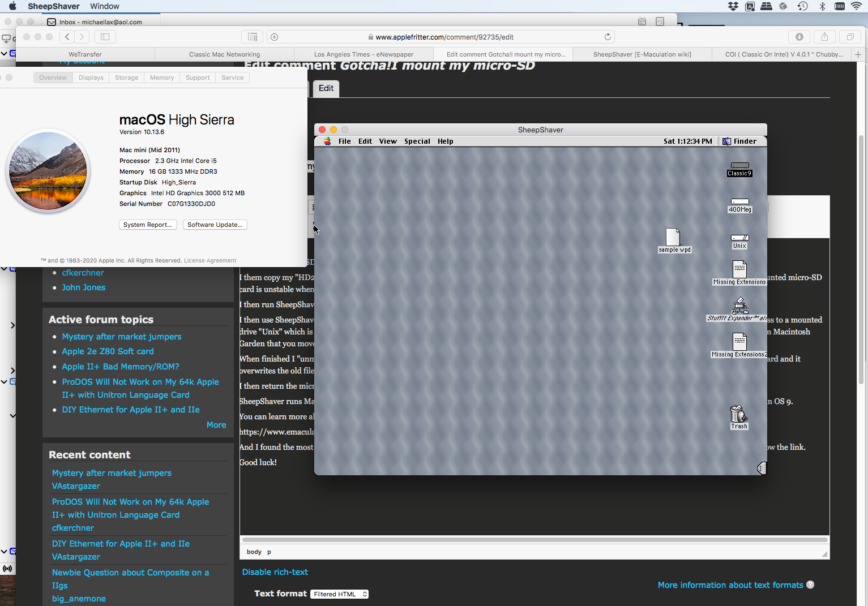Viewport: 868px width, 606px height.
Task: Add a new Safari tab
Action: click(858, 54)
